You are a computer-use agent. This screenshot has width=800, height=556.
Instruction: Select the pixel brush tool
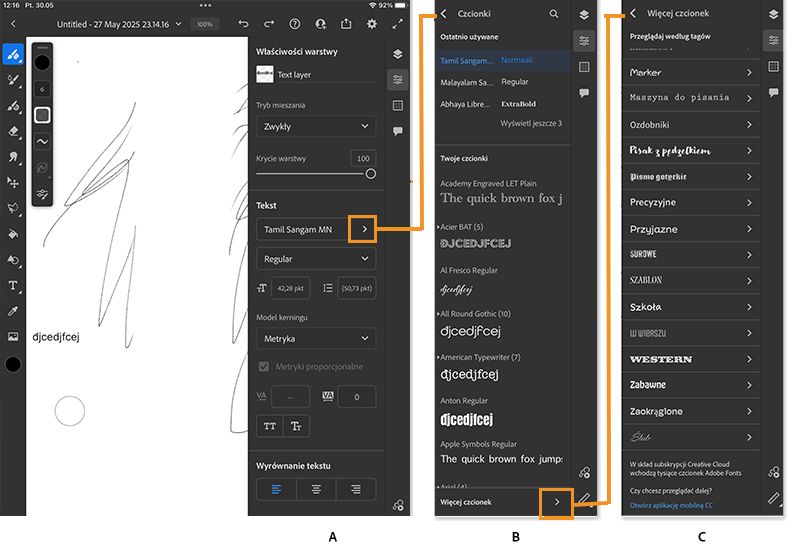[13, 54]
